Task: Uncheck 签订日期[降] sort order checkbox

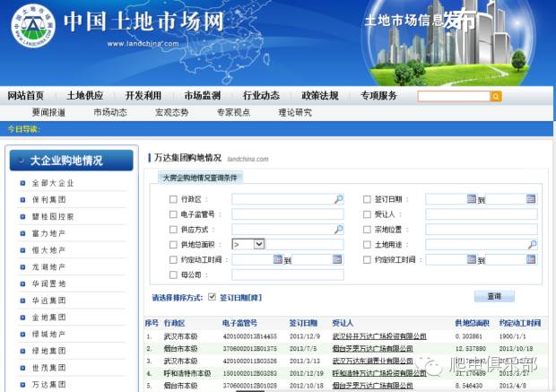Action: click(212, 297)
